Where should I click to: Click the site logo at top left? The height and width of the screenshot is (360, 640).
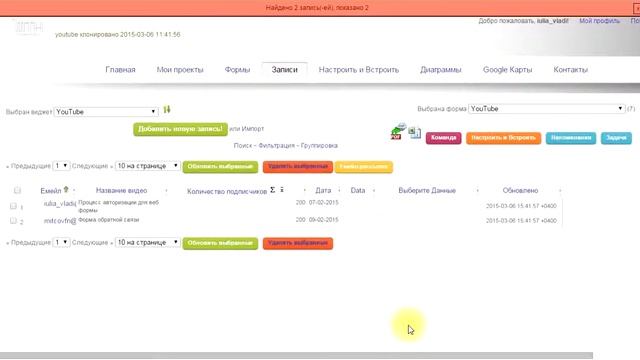[29, 28]
